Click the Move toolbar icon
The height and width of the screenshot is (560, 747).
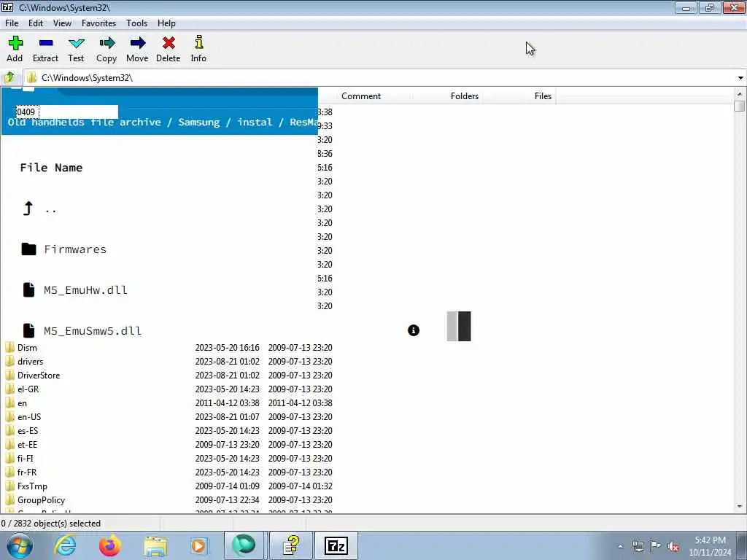pos(137,43)
